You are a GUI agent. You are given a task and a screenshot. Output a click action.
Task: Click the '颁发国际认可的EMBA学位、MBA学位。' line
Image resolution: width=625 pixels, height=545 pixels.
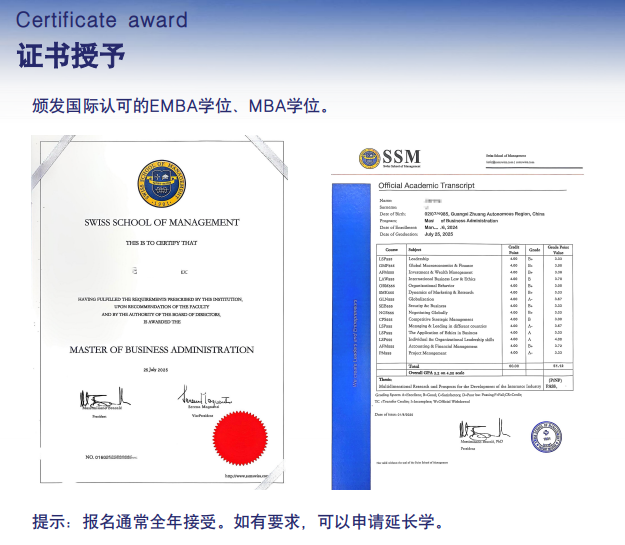(x=181, y=106)
